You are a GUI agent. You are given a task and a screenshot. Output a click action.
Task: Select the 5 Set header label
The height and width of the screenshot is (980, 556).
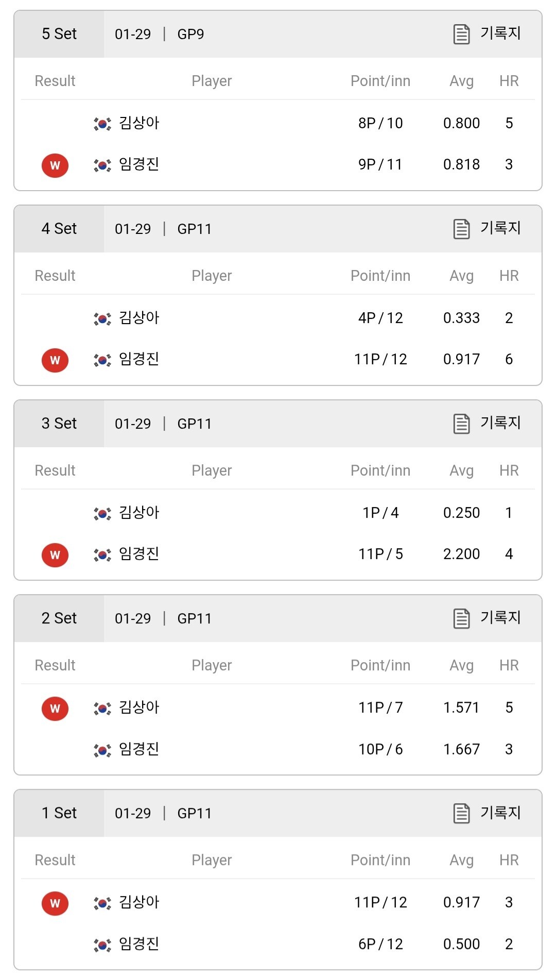(x=59, y=34)
